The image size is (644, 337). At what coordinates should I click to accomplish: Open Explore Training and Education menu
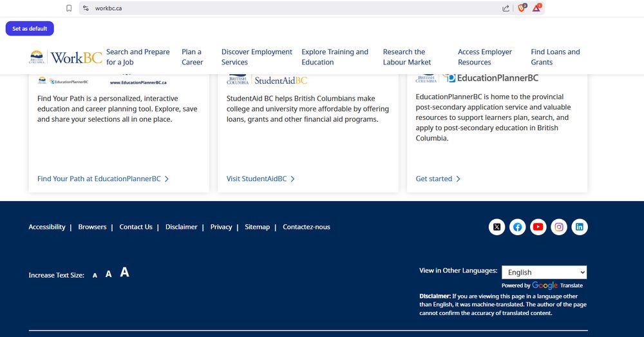[x=335, y=57]
